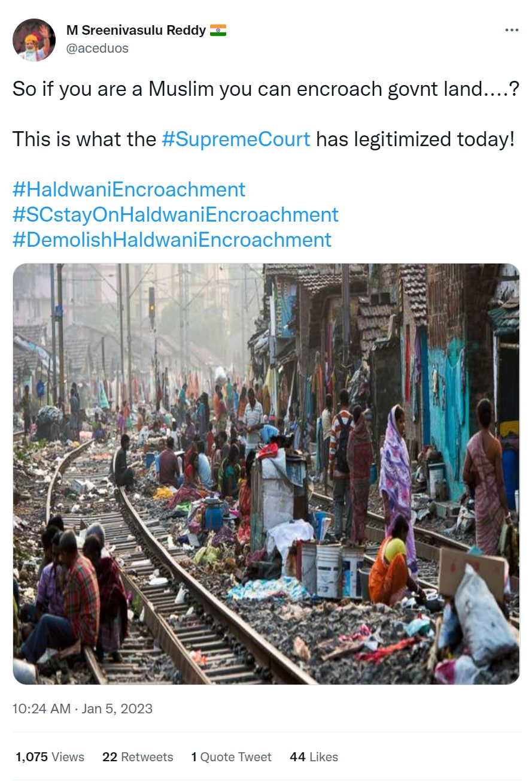The height and width of the screenshot is (781, 532).
Task: Open the #HaldwaniEncroachment hashtag
Action: pos(129,190)
